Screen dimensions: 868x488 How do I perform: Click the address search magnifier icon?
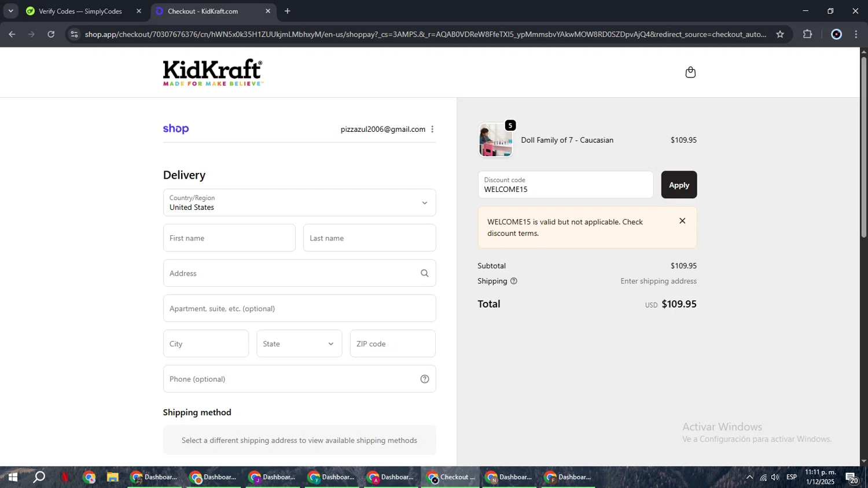click(x=425, y=273)
